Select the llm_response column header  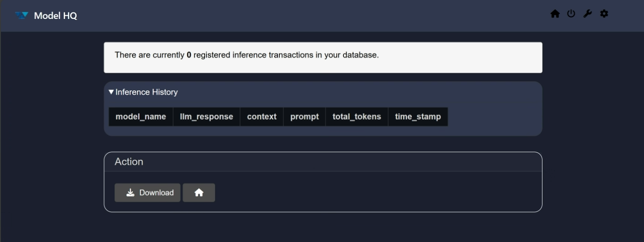tap(206, 116)
